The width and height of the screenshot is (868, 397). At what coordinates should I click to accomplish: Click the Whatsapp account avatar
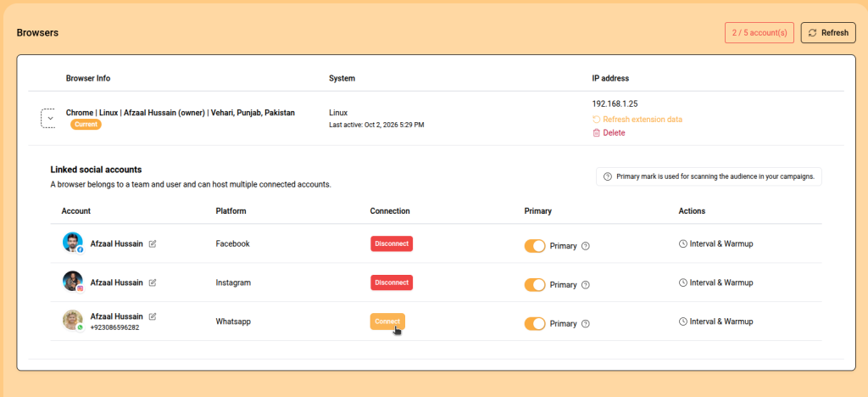pos(73,320)
